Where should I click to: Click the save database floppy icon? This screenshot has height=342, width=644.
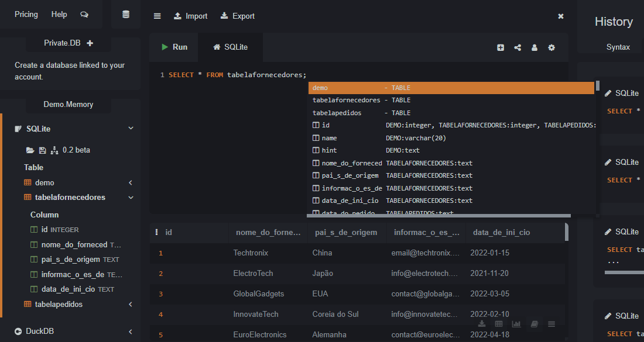click(x=42, y=150)
